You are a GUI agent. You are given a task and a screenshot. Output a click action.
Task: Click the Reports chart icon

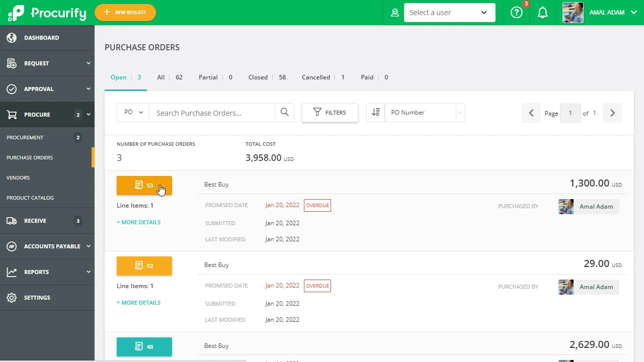click(x=12, y=272)
